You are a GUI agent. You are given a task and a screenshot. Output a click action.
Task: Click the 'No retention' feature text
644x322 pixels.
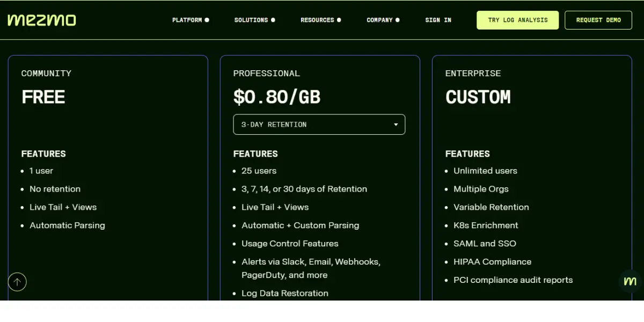(55, 189)
